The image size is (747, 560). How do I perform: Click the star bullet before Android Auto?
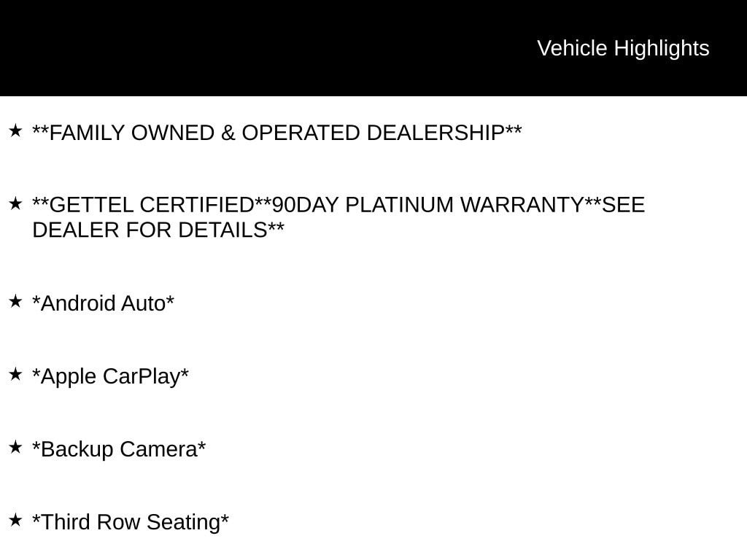coord(15,301)
